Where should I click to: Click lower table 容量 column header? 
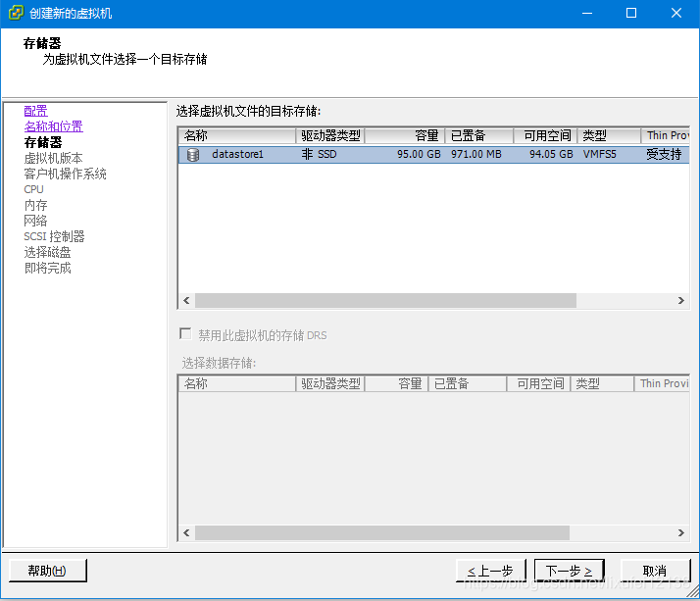coord(396,383)
